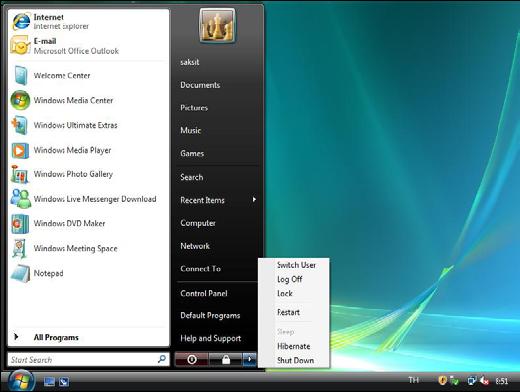Open Windows Media Player

[x=88, y=150]
